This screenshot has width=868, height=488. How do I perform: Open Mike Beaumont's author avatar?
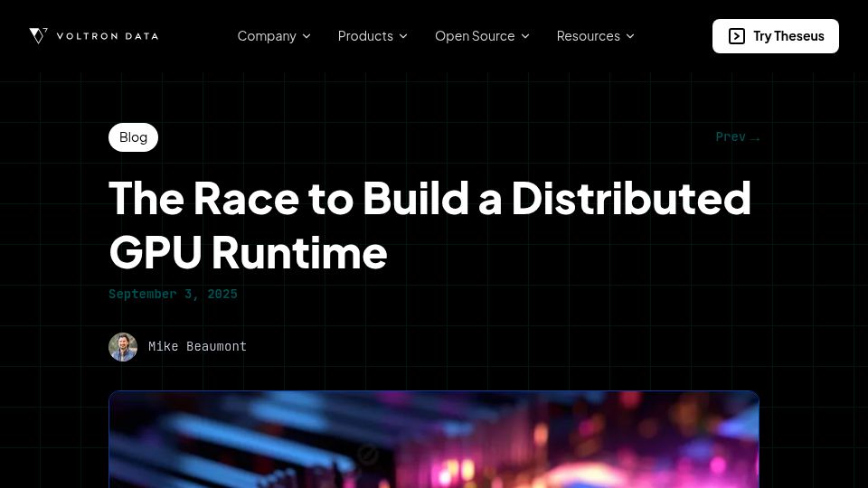tap(123, 347)
